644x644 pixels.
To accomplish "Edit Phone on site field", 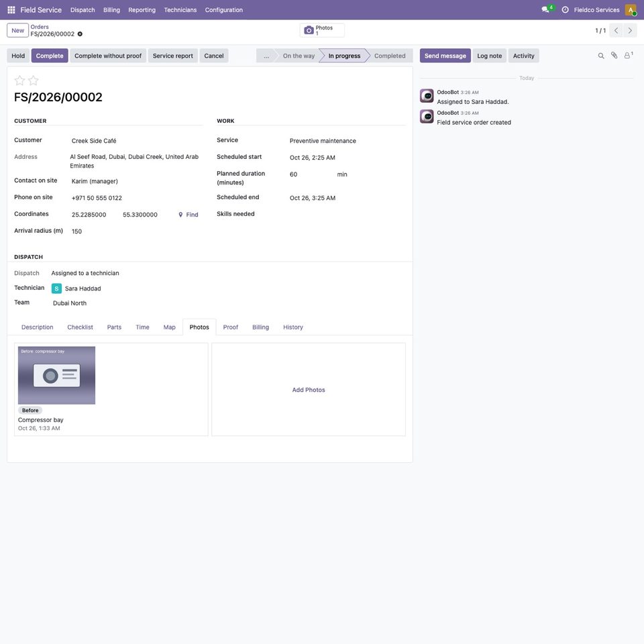I will (137, 198).
